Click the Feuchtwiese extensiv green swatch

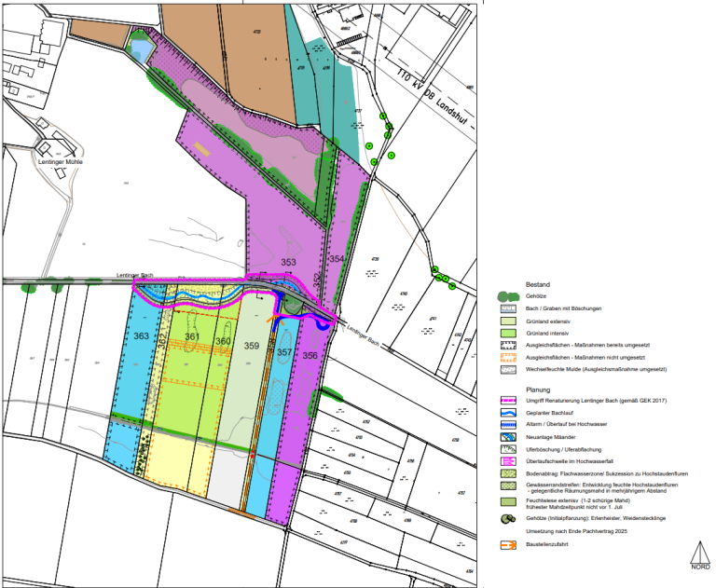tap(508, 503)
